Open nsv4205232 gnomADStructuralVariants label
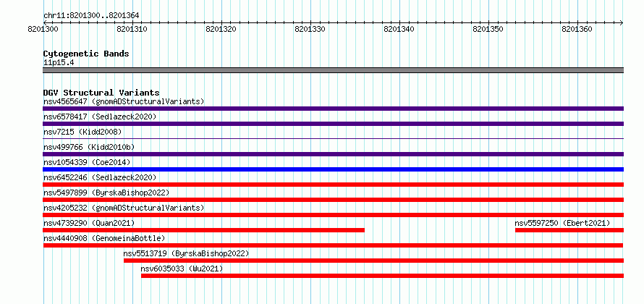 click(124, 208)
